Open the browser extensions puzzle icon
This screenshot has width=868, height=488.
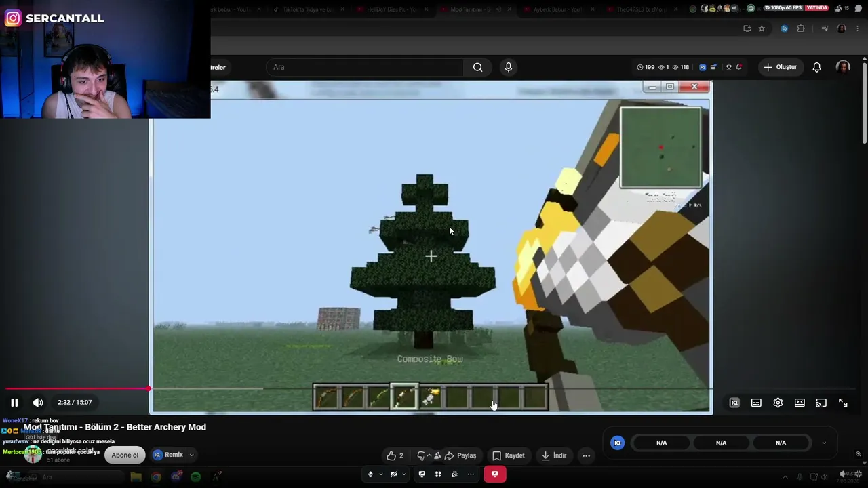click(801, 28)
